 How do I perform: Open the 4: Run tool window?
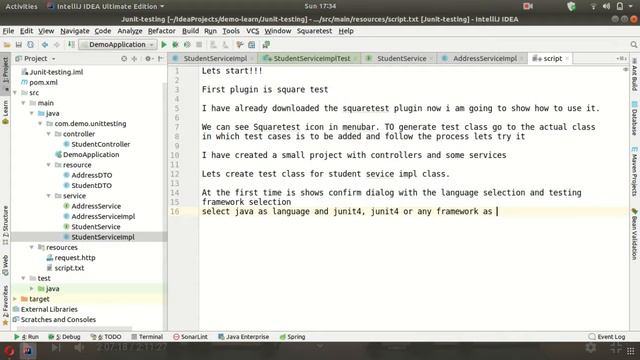coord(27,337)
